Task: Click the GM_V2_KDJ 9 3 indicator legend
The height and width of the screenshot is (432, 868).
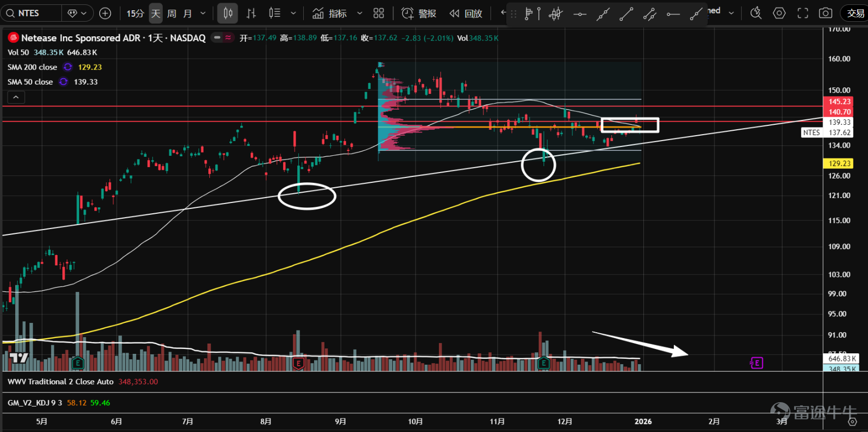Action: pyautogui.click(x=35, y=403)
